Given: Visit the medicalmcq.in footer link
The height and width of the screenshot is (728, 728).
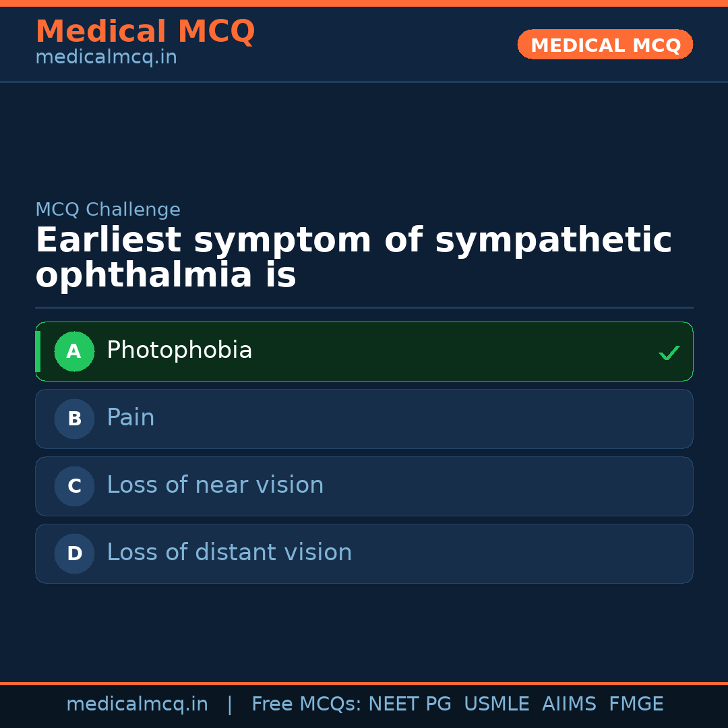Looking at the screenshot, I should tap(137, 703).
